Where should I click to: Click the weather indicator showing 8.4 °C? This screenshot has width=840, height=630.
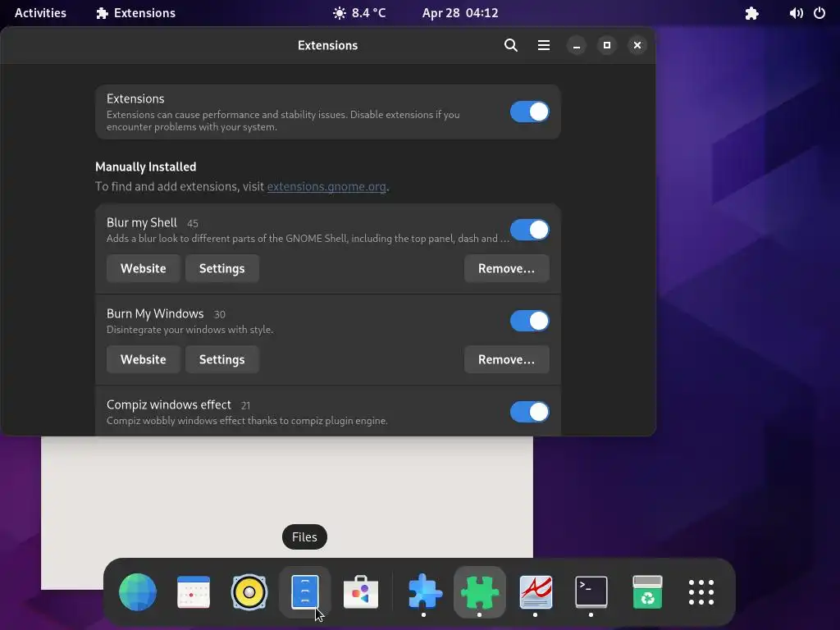click(359, 13)
